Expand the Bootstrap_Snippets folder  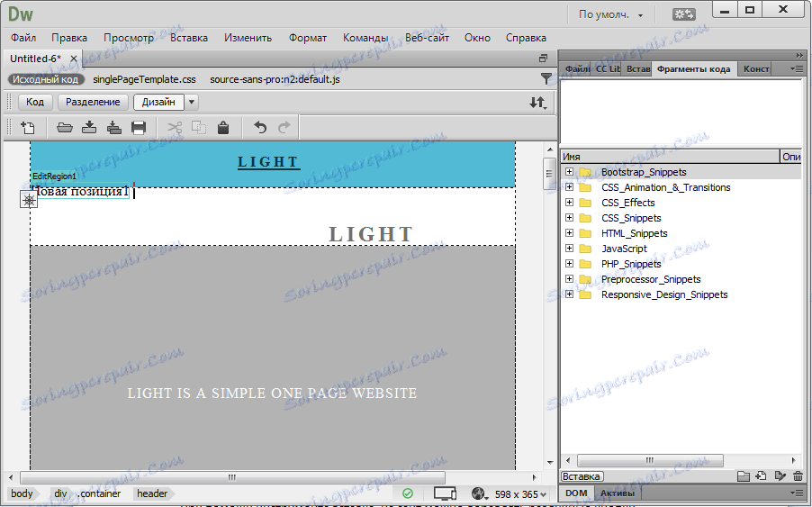coord(569,171)
